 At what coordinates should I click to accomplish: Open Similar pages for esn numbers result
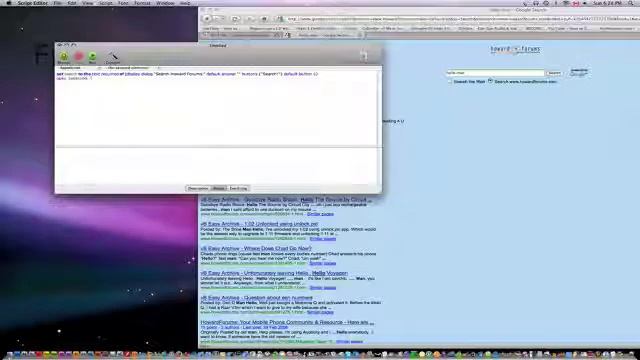[x=320, y=312]
